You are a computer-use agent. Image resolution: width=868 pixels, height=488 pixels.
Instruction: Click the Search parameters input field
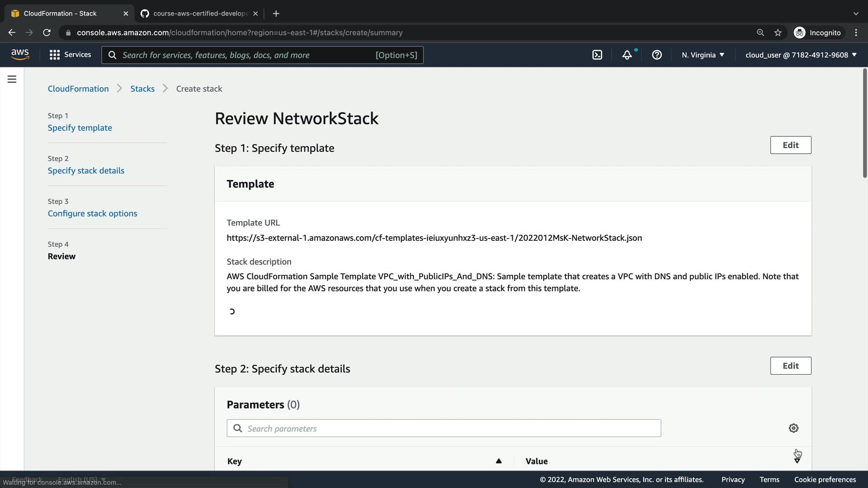click(443, 428)
